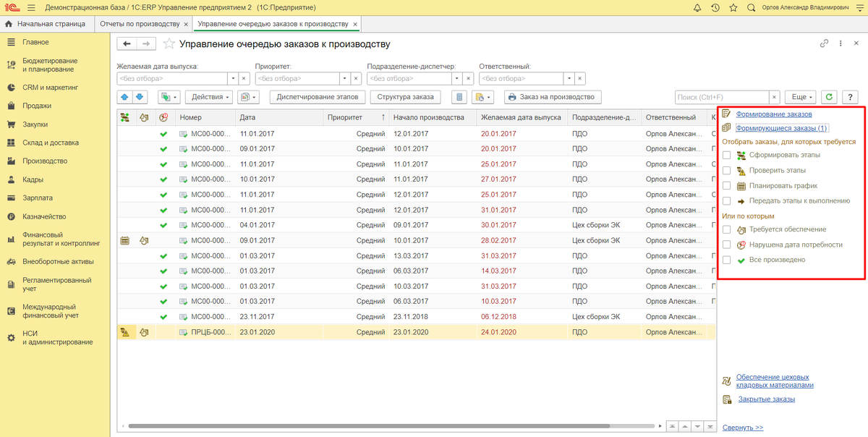Open the Действия dropdown
Viewport: 868px width, 437px height.
coord(210,97)
